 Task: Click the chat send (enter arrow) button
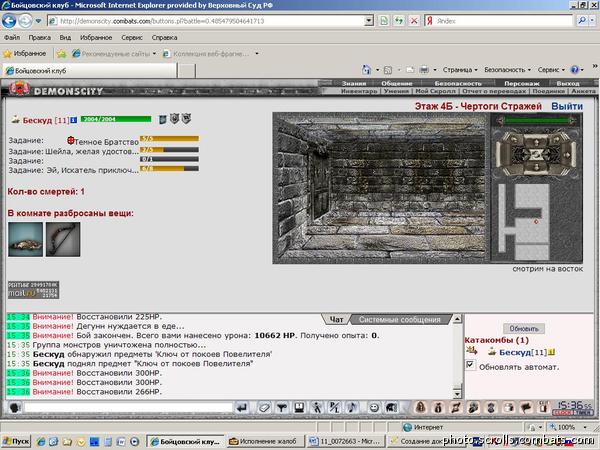coord(242,408)
